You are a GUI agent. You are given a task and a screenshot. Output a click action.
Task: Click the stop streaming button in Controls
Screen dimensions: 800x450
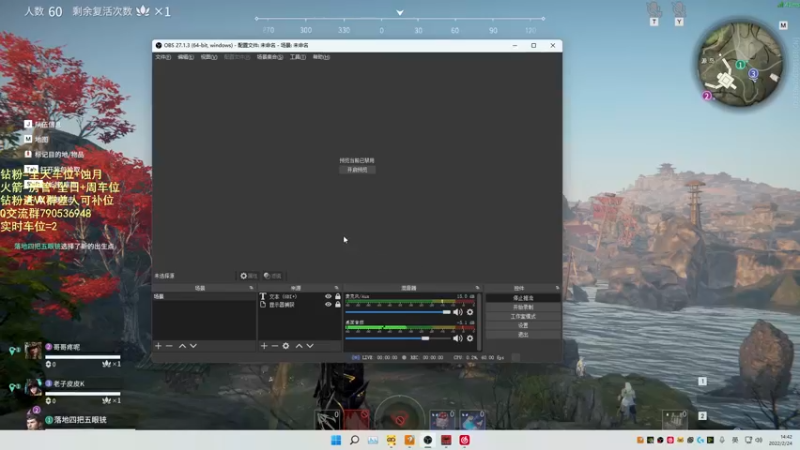pyautogui.click(x=523, y=298)
